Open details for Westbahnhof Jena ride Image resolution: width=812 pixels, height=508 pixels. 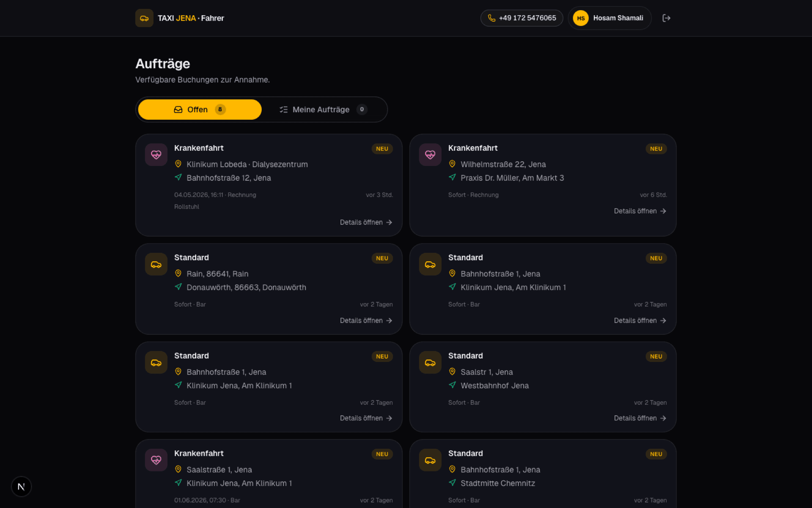(640, 418)
